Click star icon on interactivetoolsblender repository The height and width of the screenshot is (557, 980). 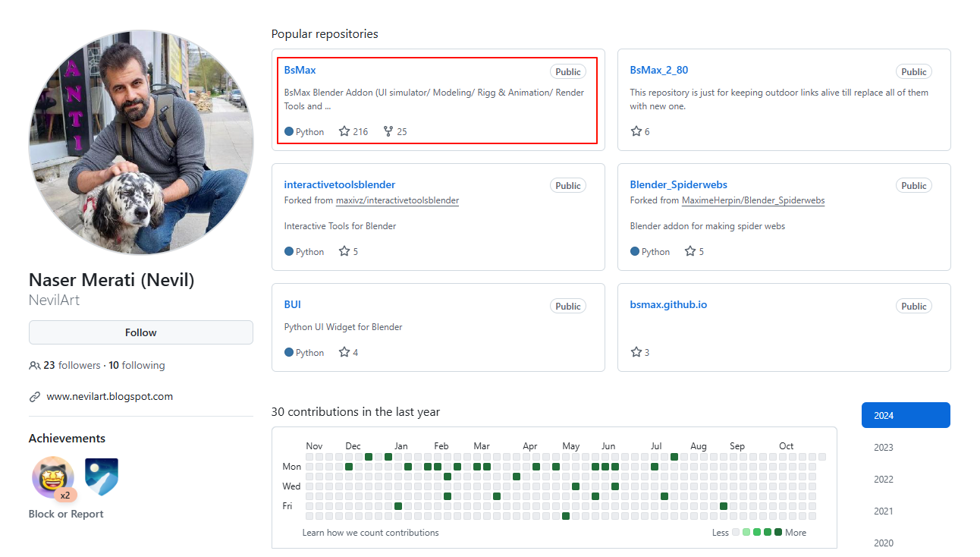pyautogui.click(x=344, y=251)
